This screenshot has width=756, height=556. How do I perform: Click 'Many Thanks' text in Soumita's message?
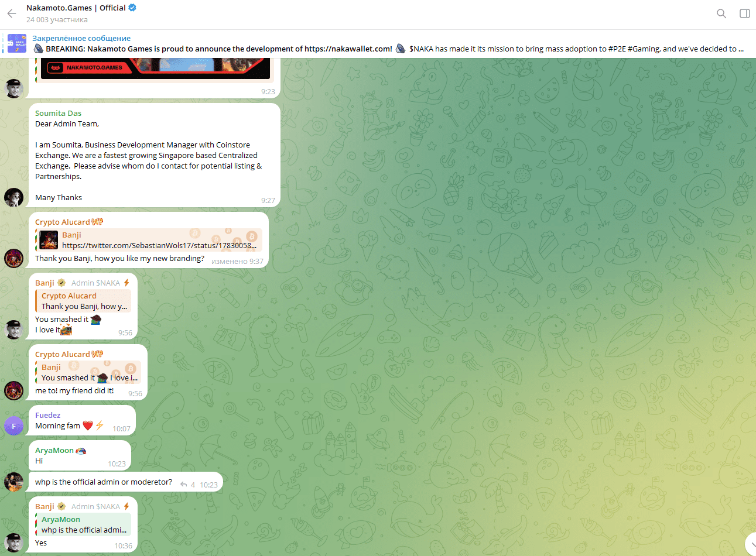click(59, 197)
